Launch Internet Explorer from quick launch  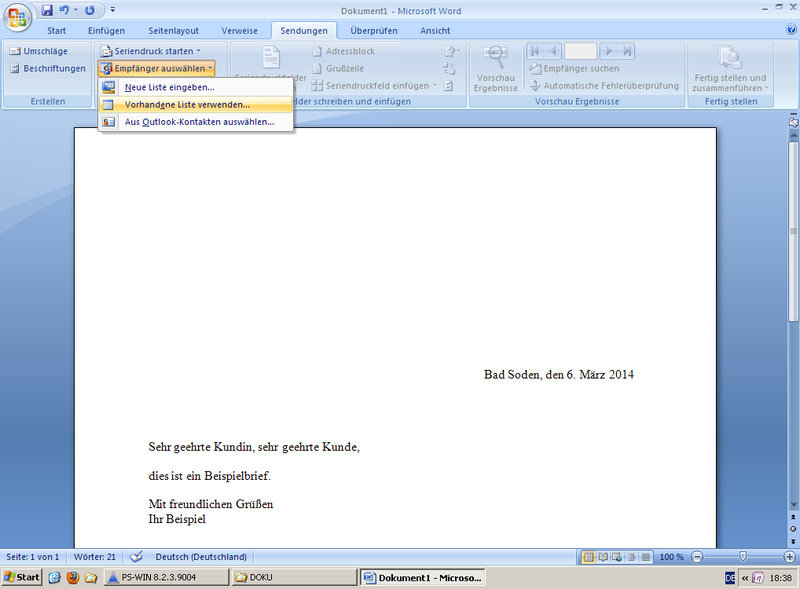click(55, 577)
